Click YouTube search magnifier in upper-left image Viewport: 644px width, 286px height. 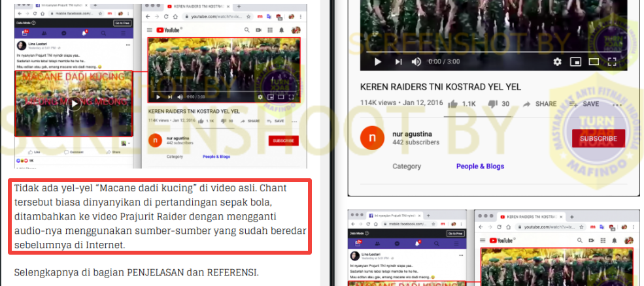(247, 30)
